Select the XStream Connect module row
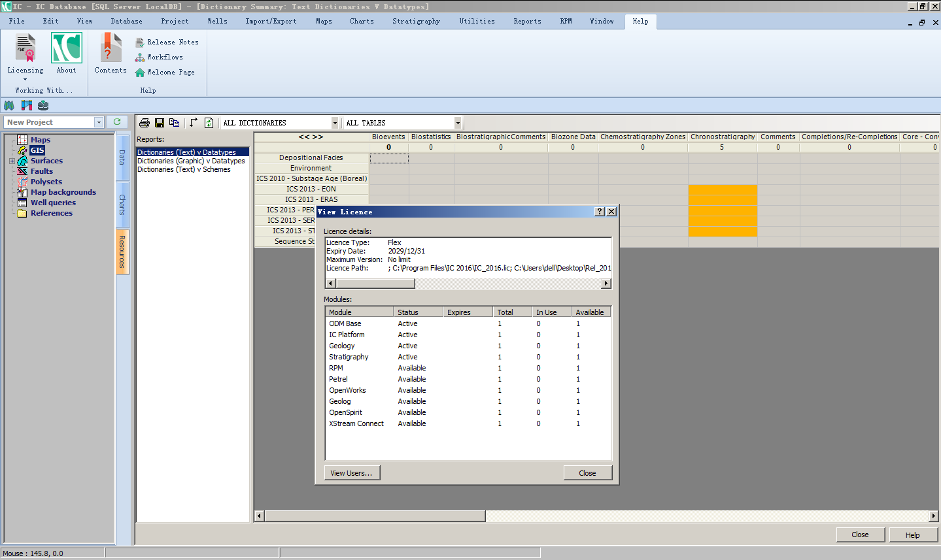Image resolution: width=941 pixels, height=560 pixels. 468,423
